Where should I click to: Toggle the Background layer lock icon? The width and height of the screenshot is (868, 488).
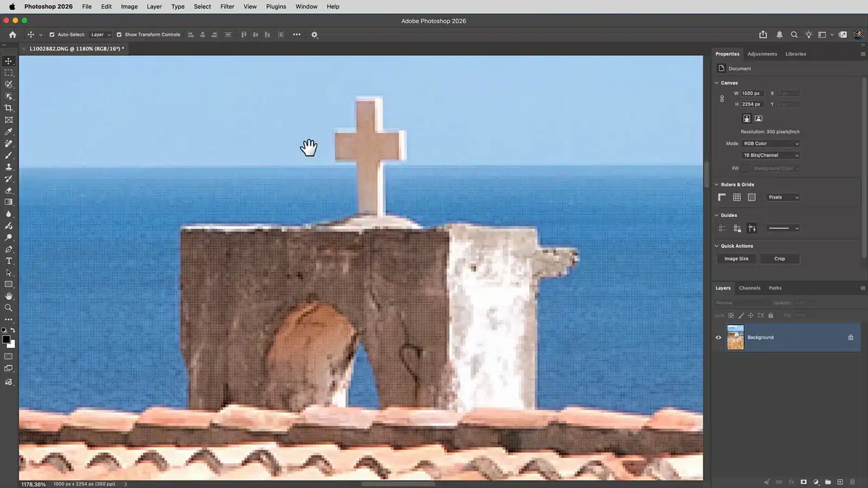(x=851, y=337)
